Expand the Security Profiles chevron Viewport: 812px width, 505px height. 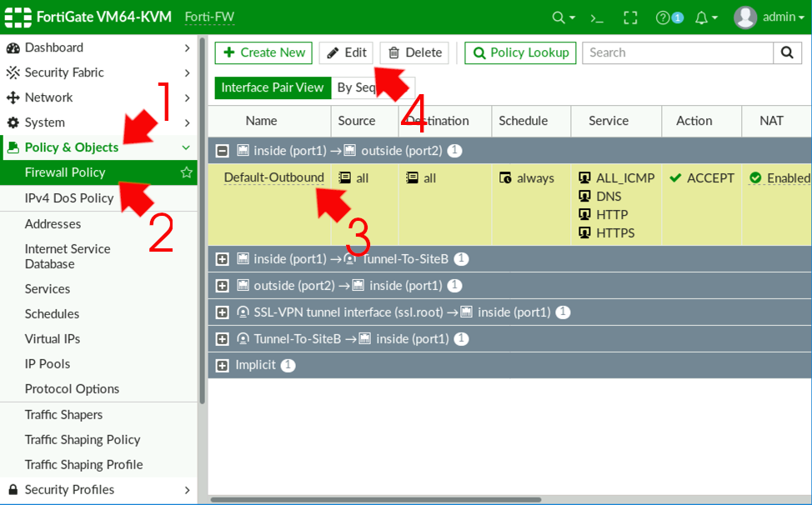click(187, 489)
